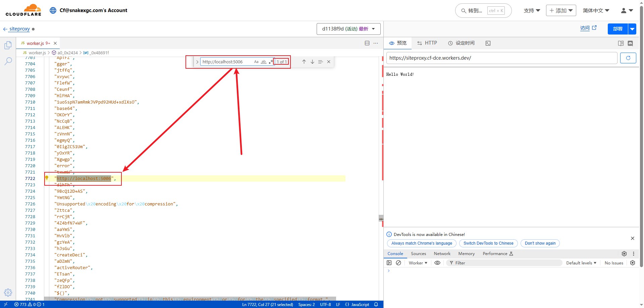Switch to the 设定时间 schedule tab
Image resolution: width=644 pixels, height=308 pixels.
tap(461, 43)
